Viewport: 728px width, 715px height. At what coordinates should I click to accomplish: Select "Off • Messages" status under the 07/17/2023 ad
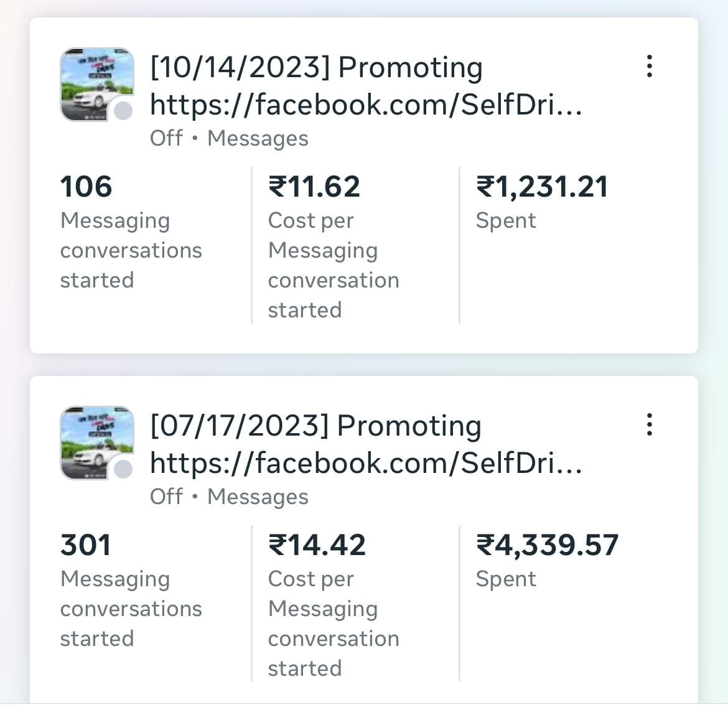(x=229, y=497)
